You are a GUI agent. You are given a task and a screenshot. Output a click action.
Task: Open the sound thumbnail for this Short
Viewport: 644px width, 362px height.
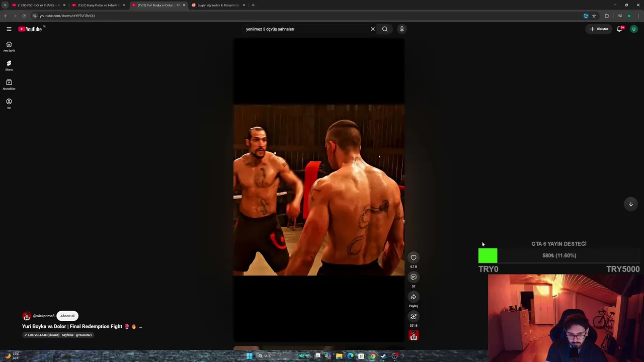(414, 336)
